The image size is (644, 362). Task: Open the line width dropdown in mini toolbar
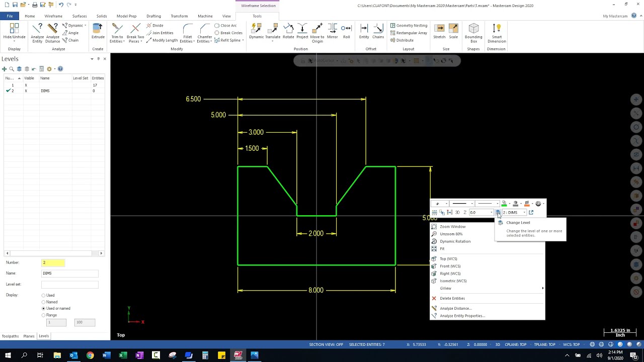(x=497, y=204)
